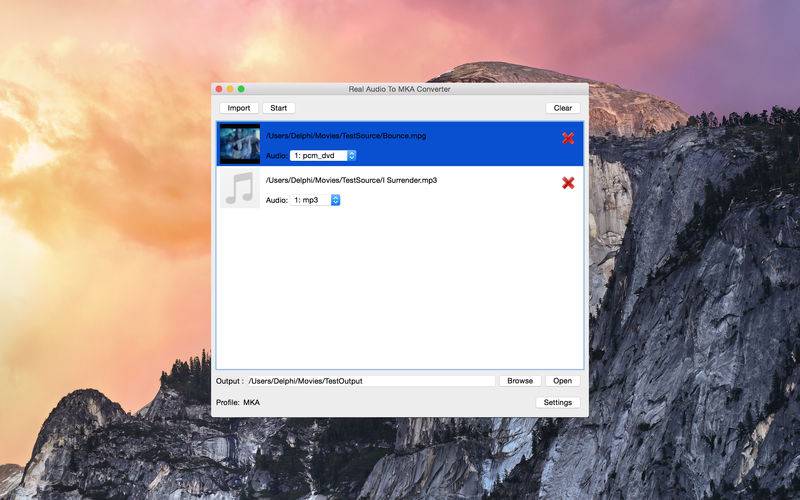Click the Import button
The height and width of the screenshot is (500, 800).
point(239,108)
